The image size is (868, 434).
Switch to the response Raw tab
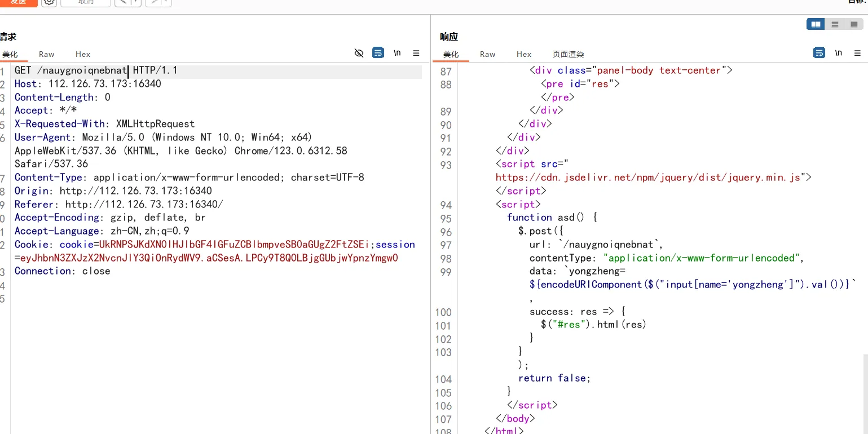pyautogui.click(x=488, y=54)
